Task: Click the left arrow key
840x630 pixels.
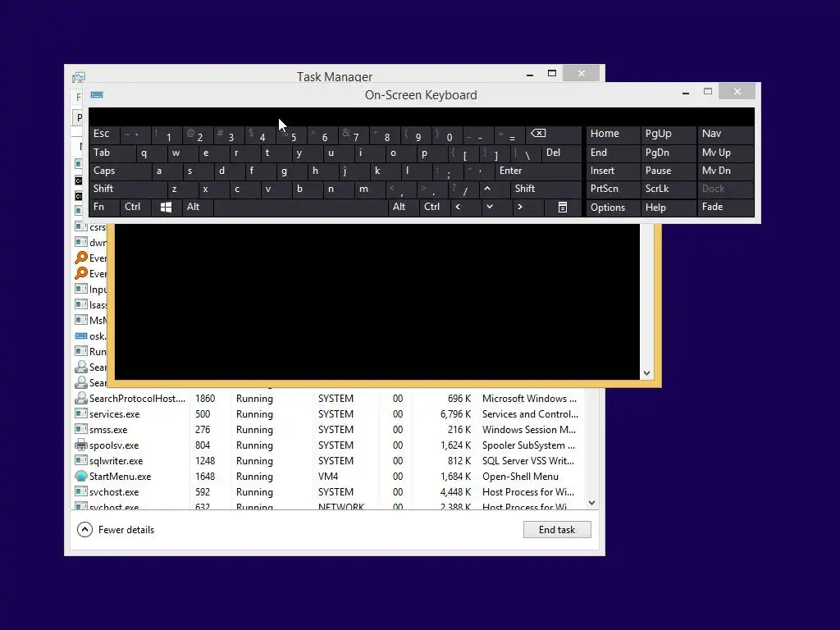Action: 458,207
